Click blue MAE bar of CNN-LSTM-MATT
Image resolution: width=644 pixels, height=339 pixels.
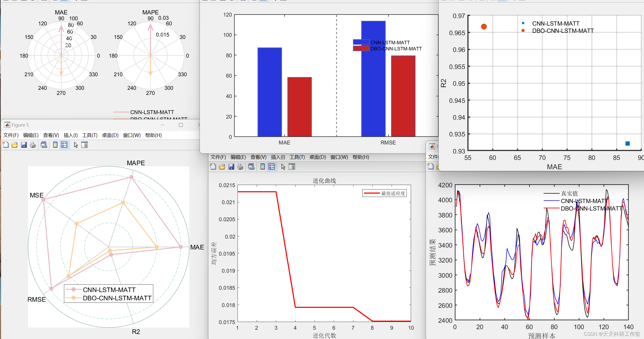(269, 92)
